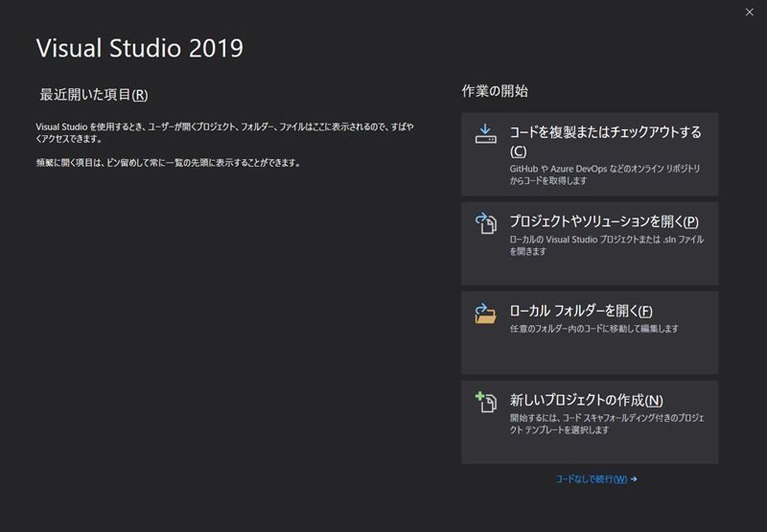Select 新しいプロジェクトの作成(N) card title

pos(587,401)
